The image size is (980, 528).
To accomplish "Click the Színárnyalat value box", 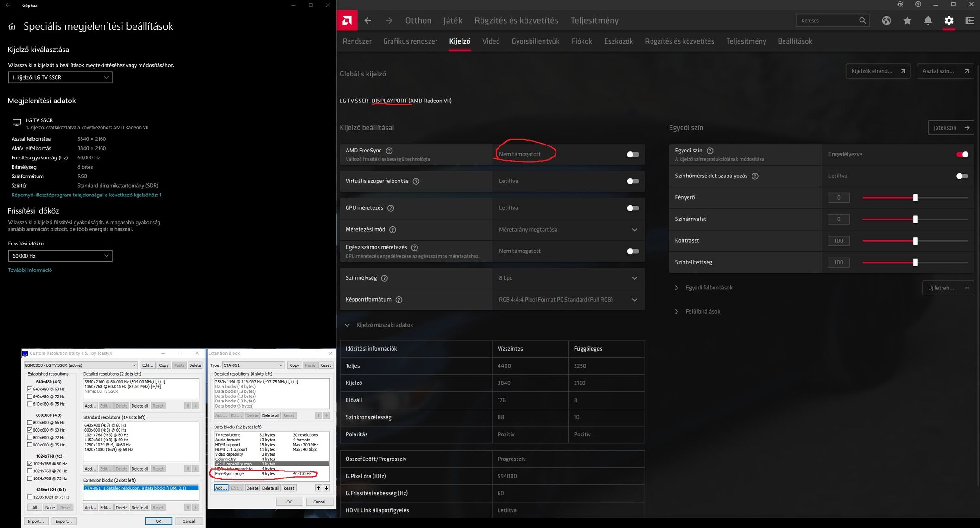I will [838, 219].
